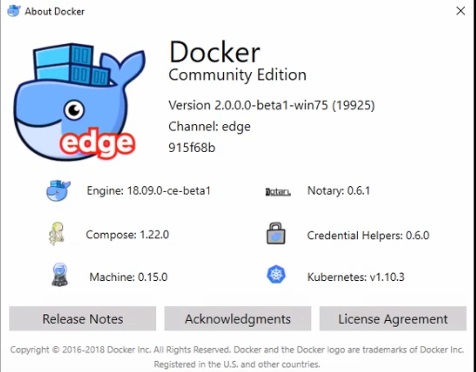Click the Docker Engine whale icon
The height and width of the screenshot is (372, 476).
[x=58, y=190]
